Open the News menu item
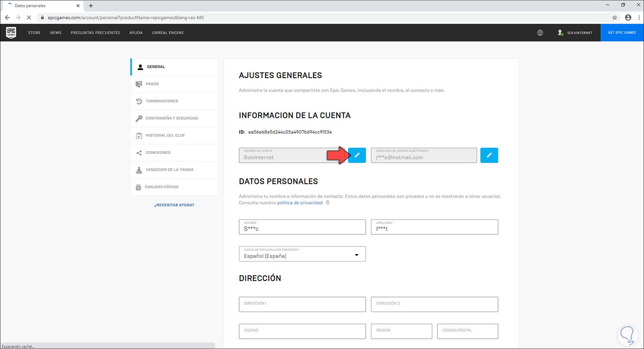 (56, 33)
